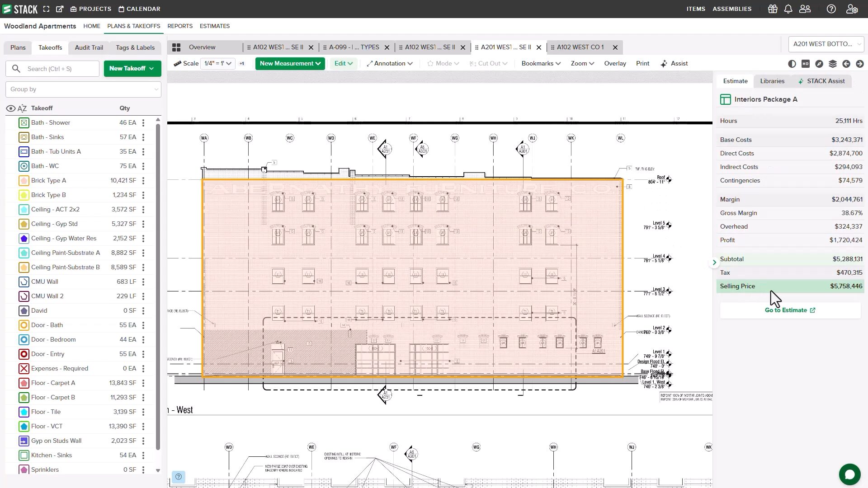Open the A201 WEST BOTTO... page selector
This screenshot has height=488, width=868.
[826, 44]
